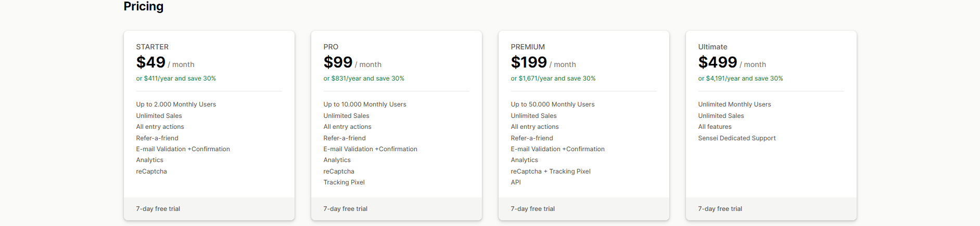Image resolution: width=980 pixels, height=226 pixels.
Task: Choose the $1,671/year save 30% offer
Action: tap(553, 78)
